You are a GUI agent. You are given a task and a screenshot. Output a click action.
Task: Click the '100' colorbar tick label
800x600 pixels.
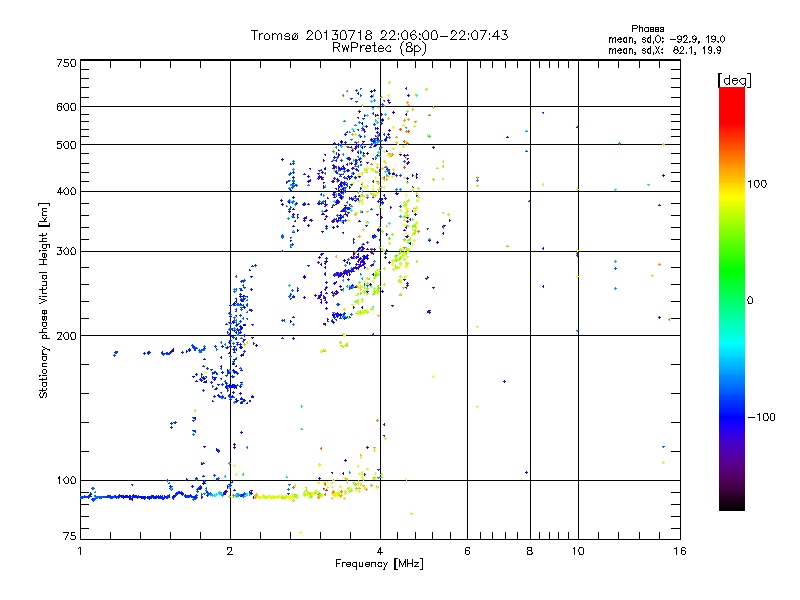[x=757, y=184]
